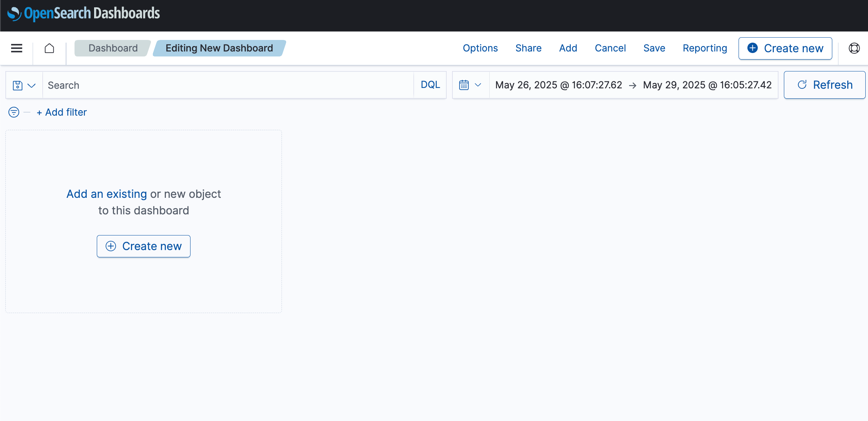Open end date May 29, 2025 picker

pyautogui.click(x=707, y=85)
